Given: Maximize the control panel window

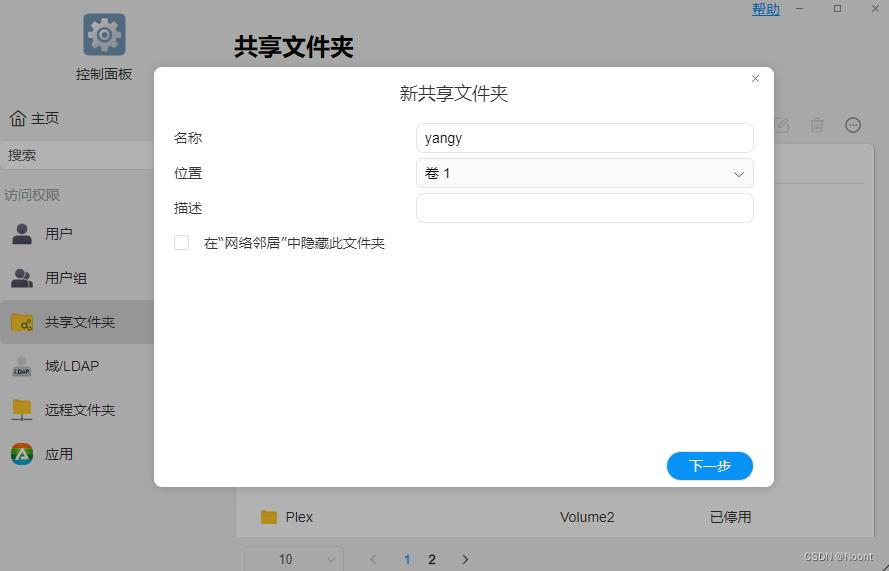Looking at the screenshot, I should 837,9.
